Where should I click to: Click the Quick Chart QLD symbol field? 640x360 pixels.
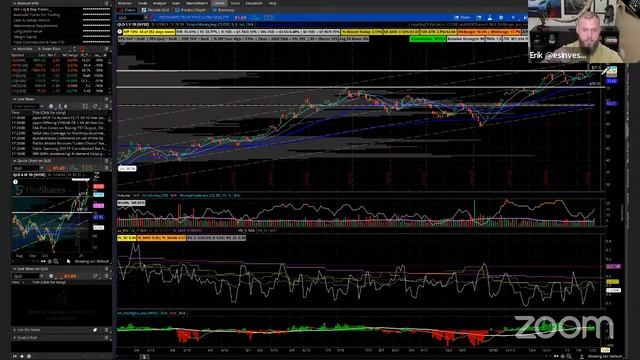(25, 168)
